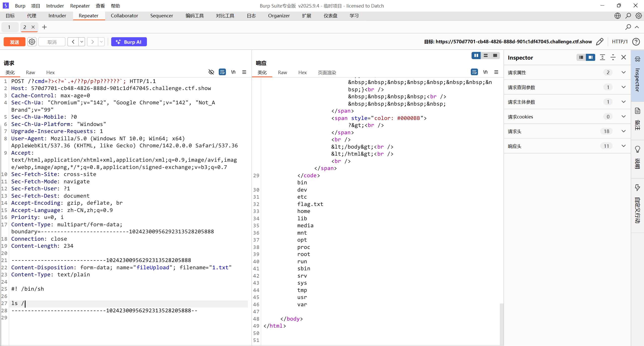Toggle \n non-printable chars in response panel
The width and height of the screenshot is (644, 346).
(x=485, y=72)
